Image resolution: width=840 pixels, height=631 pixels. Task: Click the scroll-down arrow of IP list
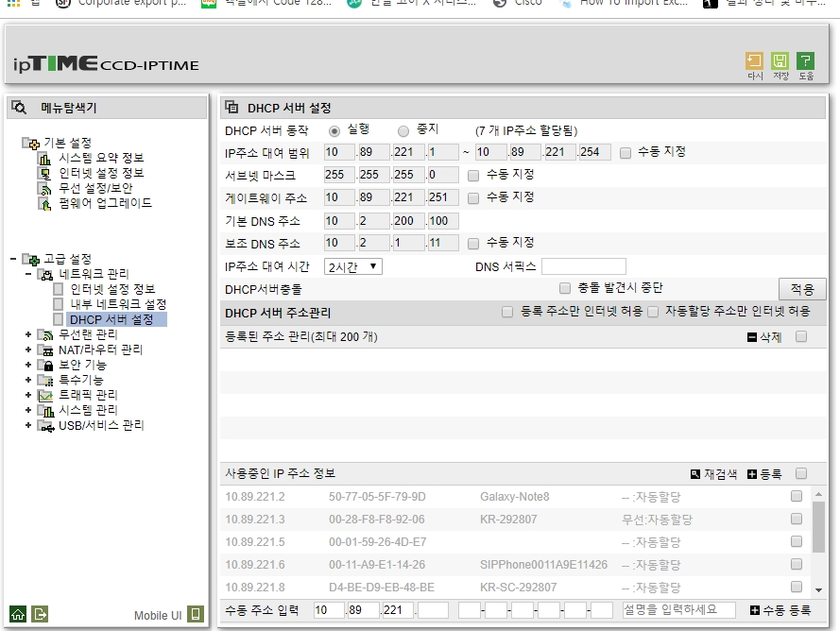[x=818, y=589]
